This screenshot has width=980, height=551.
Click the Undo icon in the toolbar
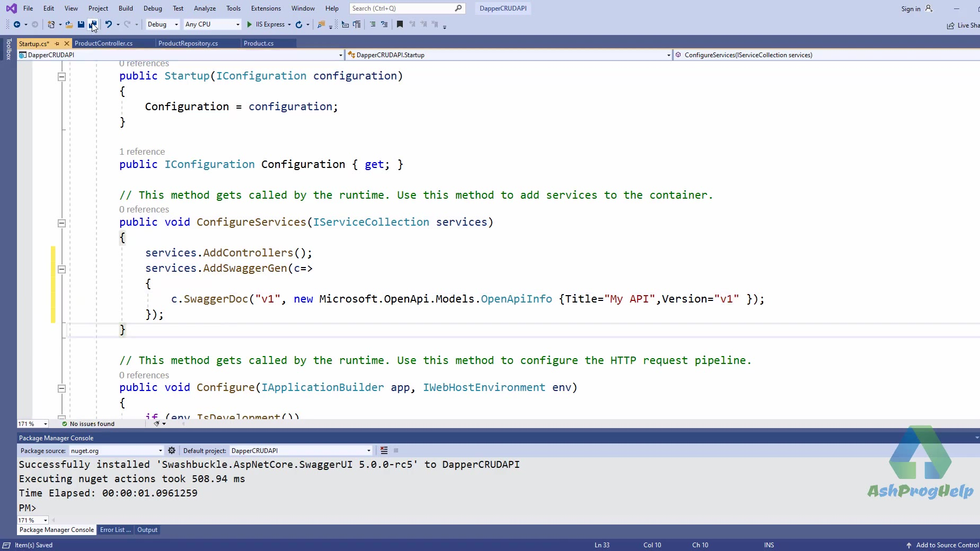[x=108, y=24]
